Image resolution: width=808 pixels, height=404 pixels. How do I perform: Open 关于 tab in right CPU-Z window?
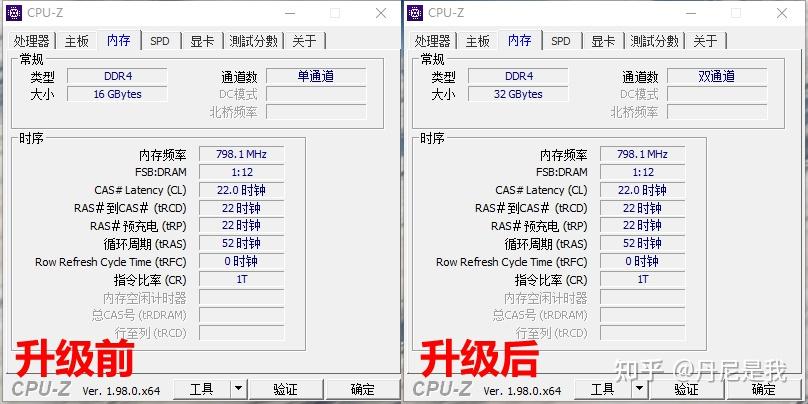tap(705, 41)
